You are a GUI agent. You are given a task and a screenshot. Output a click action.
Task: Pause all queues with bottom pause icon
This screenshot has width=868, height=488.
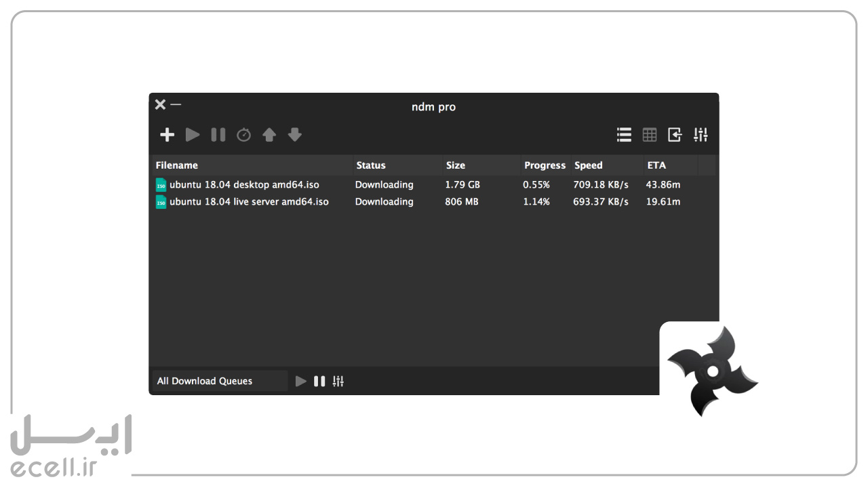(x=319, y=382)
